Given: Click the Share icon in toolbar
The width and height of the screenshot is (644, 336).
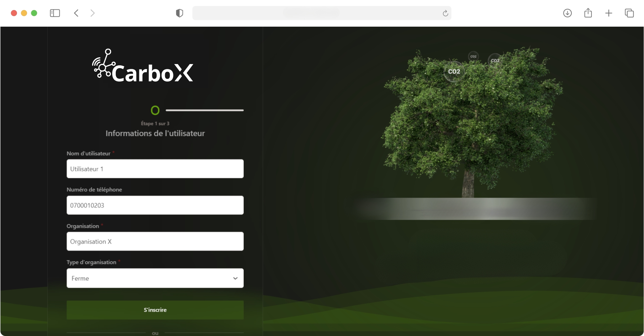Looking at the screenshot, I should (x=588, y=13).
